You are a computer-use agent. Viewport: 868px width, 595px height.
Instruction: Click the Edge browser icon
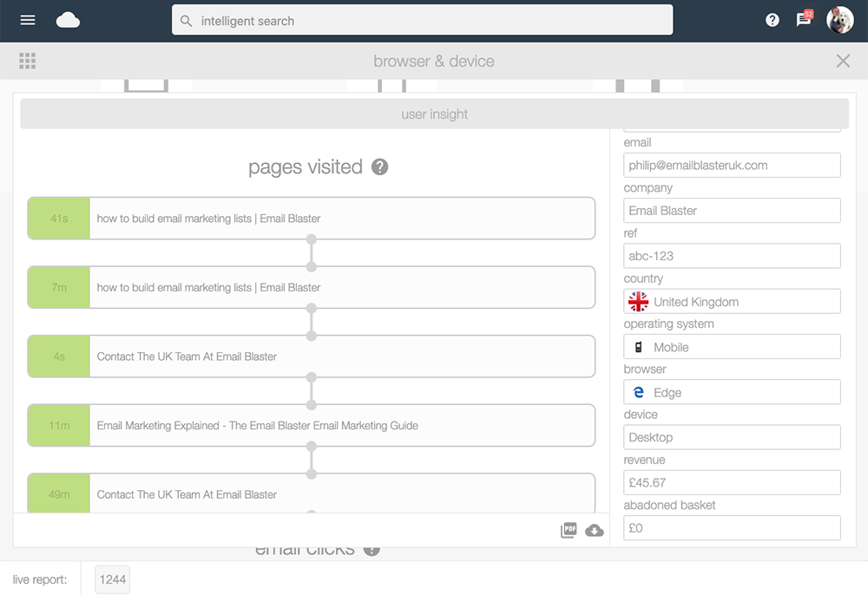(638, 392)
